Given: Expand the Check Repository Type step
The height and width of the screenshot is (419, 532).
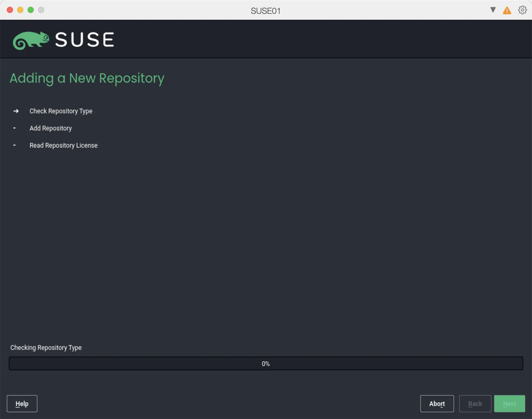Looking at the screenshot, I should [61, 111].
